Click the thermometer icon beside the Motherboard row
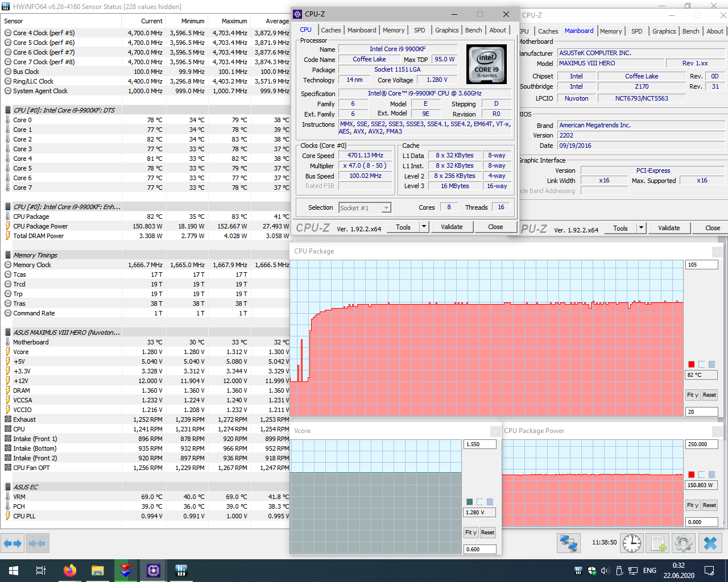The width and height of the screenshot is (728, 582). click(x=8, y=342)
